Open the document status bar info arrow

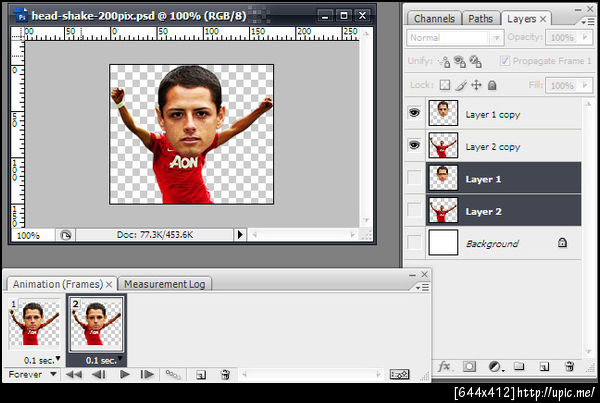[240, 235]
